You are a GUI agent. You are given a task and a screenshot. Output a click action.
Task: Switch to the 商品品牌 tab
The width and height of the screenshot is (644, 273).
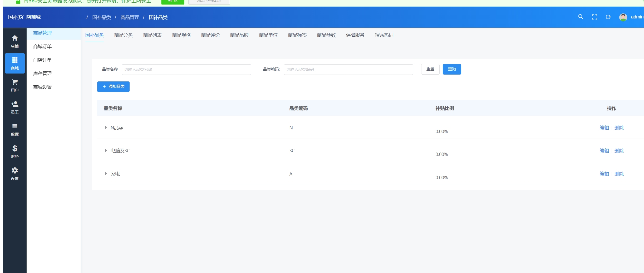coord(239,35)
